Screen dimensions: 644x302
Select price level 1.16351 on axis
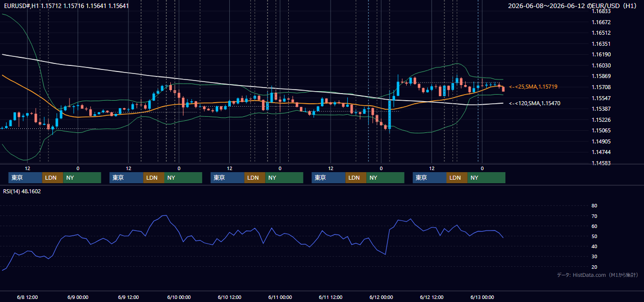pyautogui.click(x=601, y=44)
